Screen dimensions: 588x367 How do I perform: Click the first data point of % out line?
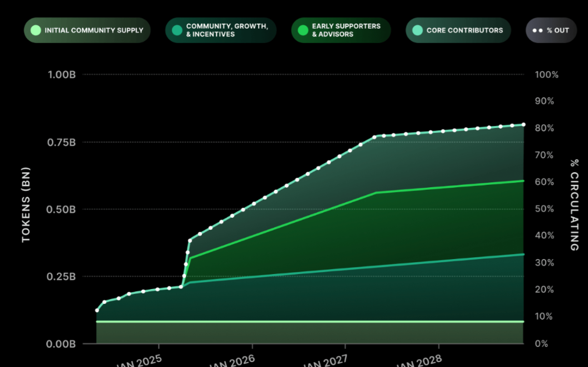click(x=97, y=310)
